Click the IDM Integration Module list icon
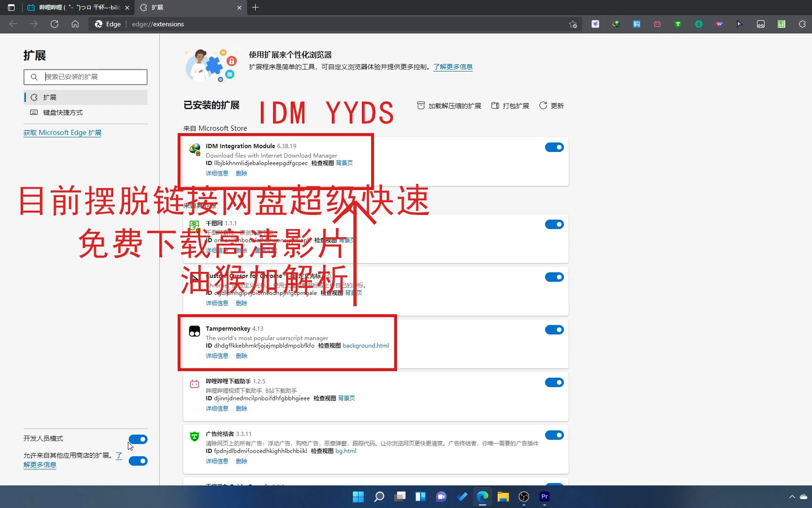 click(195, 149)
